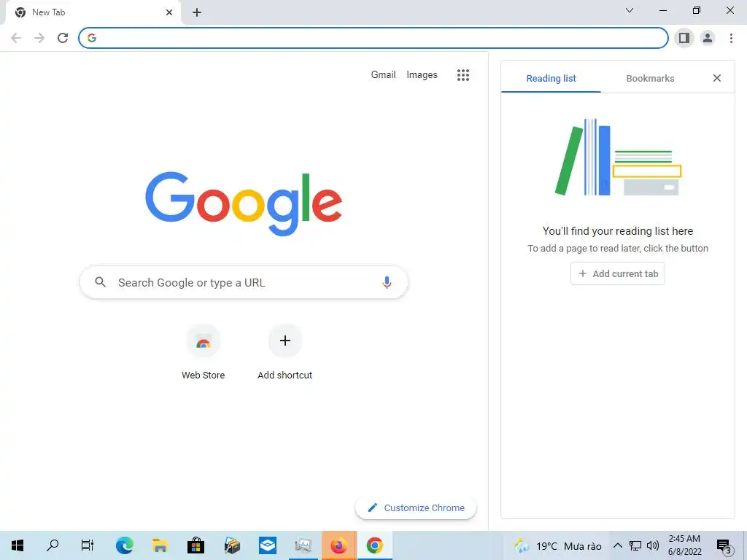Open the monitor app on the taskbar

303,545
